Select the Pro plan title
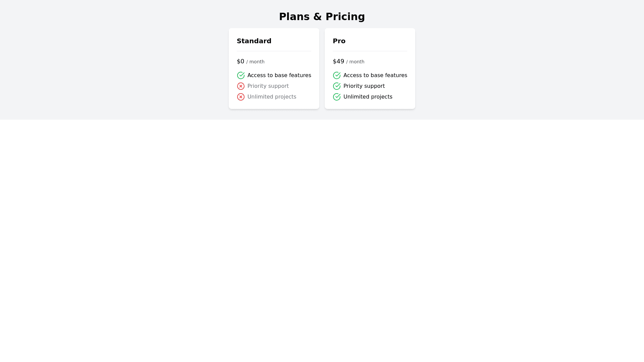Image resolution: width=644 pixels, height=362 pixels. click(x=339, y=41)
